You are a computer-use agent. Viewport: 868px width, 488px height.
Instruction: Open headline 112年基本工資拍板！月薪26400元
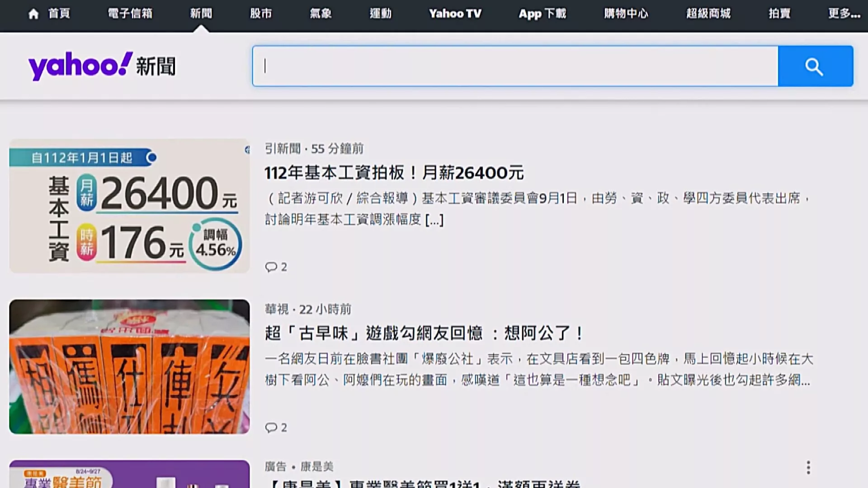point(394,173)
